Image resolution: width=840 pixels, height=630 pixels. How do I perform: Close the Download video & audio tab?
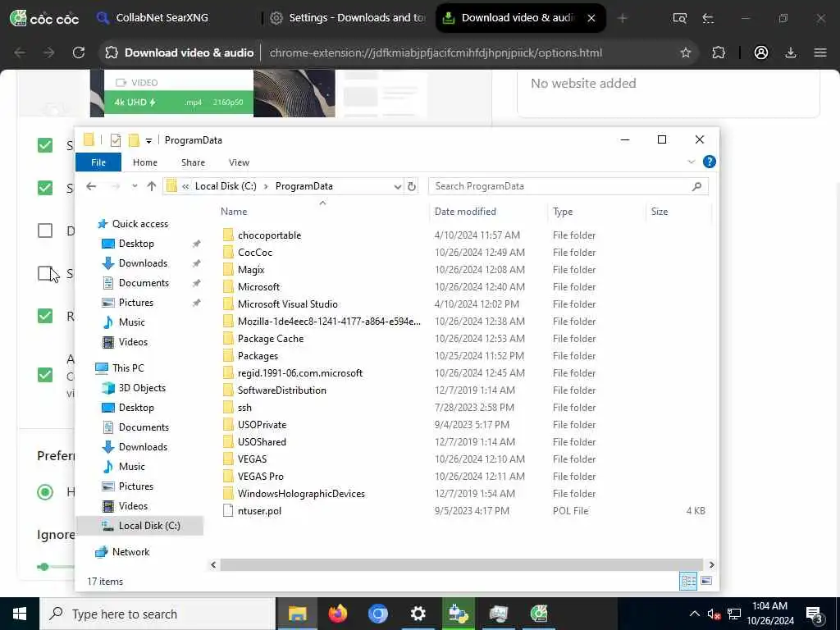(591, 18)
